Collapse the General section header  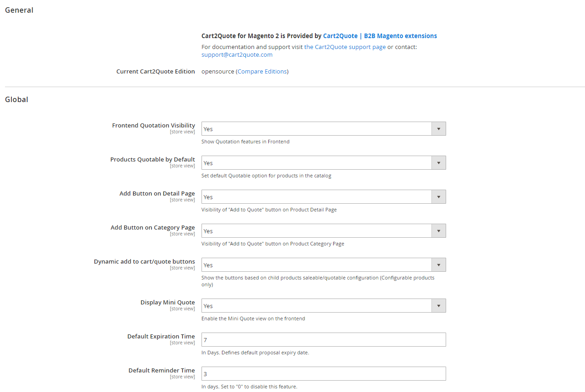click(x=19, y=10)
